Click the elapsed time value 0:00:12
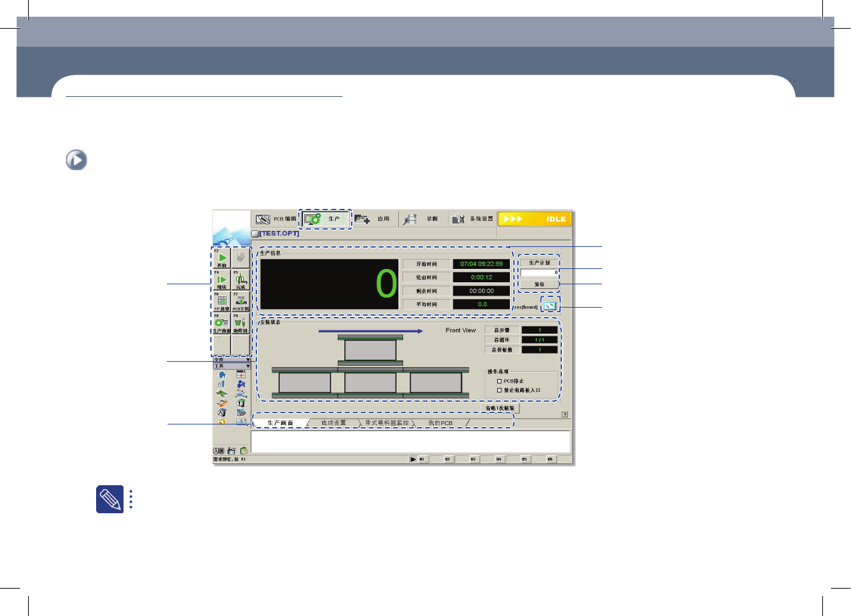 click(481, 277)
